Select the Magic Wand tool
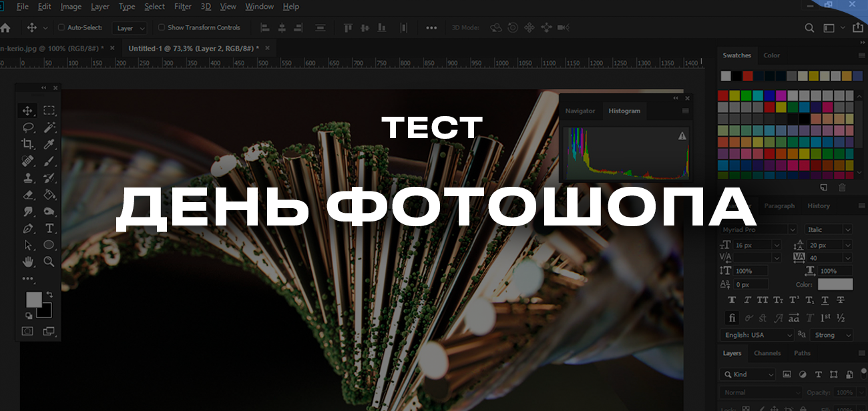868x411 pixels. (x=49, y=127)
